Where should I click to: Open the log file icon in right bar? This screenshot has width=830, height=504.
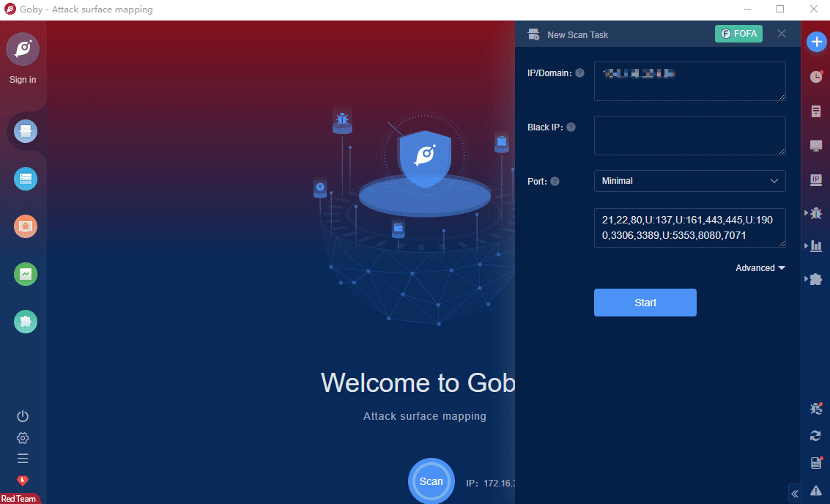click(x=816, y=463)
